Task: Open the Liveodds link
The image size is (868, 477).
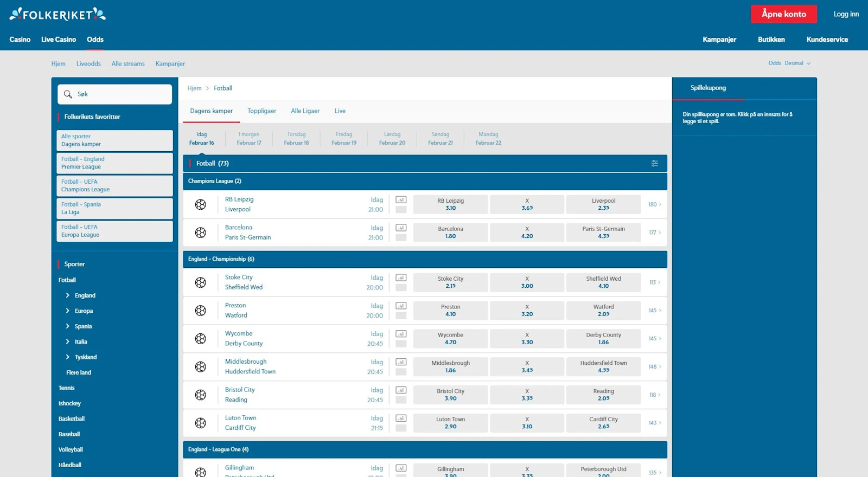Action: click(x=88, y=64)
